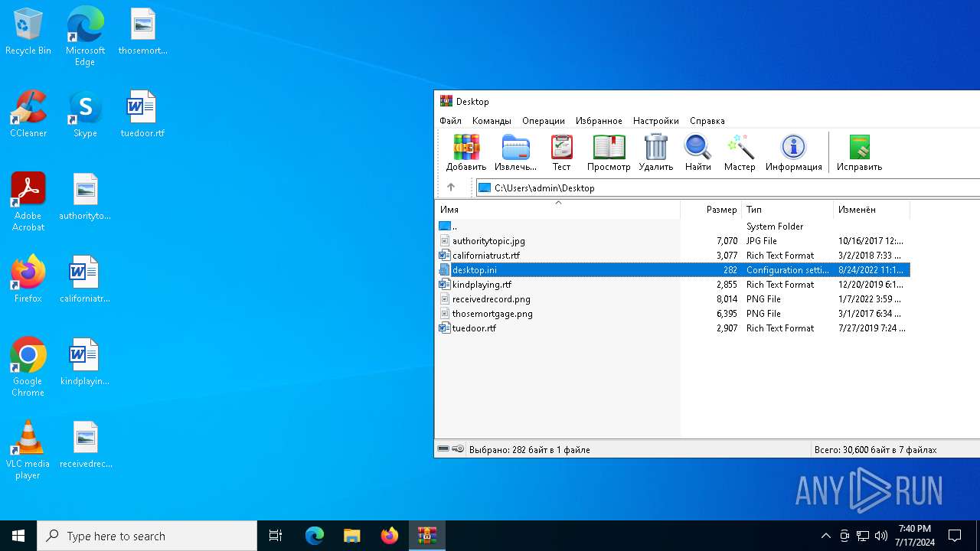Open the Избранное menu

click(599, 121)
